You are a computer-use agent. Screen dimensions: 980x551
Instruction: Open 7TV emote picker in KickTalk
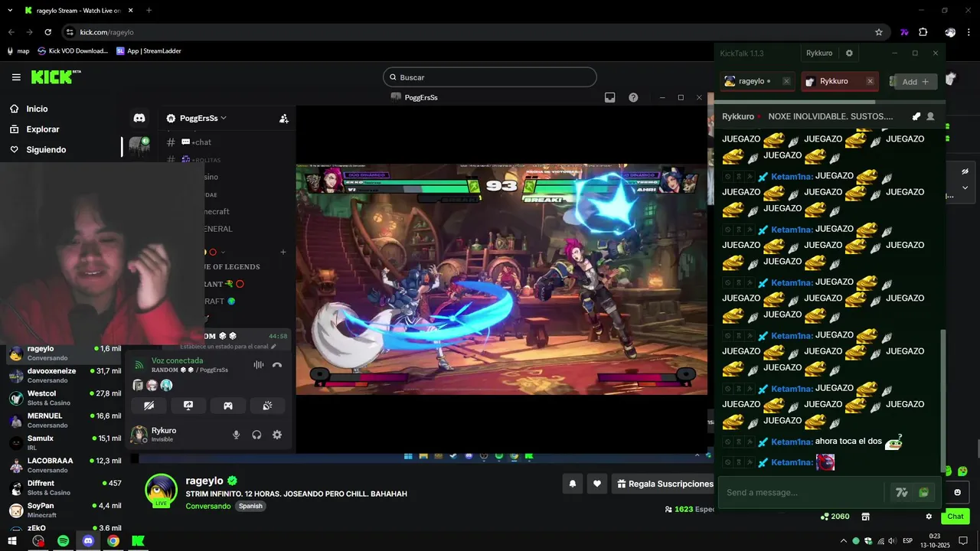902,493
